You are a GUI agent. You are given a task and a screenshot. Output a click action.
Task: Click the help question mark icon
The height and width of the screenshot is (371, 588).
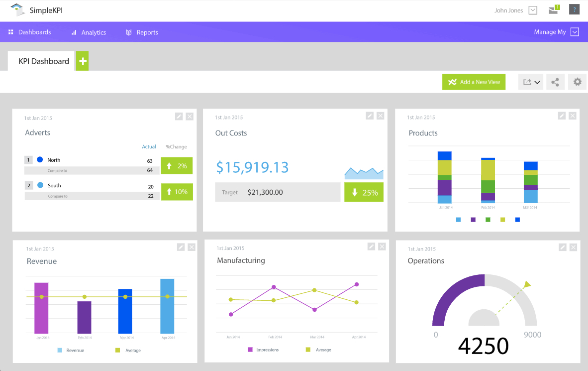574,9
